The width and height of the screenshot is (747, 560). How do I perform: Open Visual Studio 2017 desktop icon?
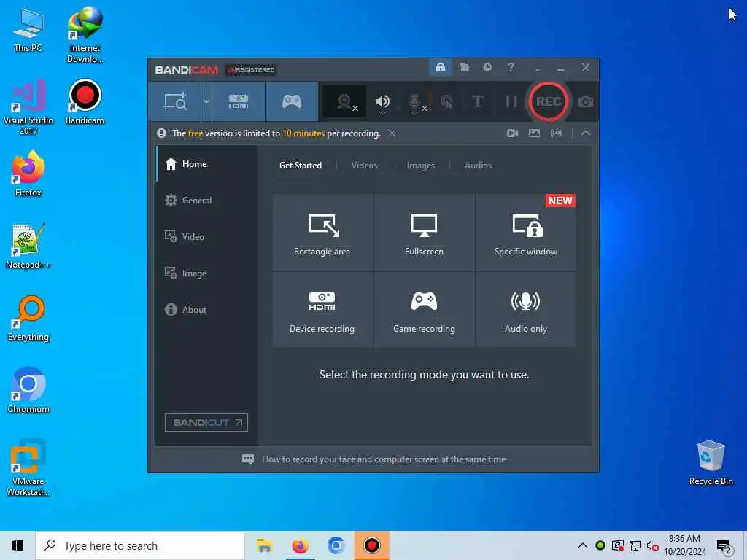pyautogui.click(x=28, y=108)
